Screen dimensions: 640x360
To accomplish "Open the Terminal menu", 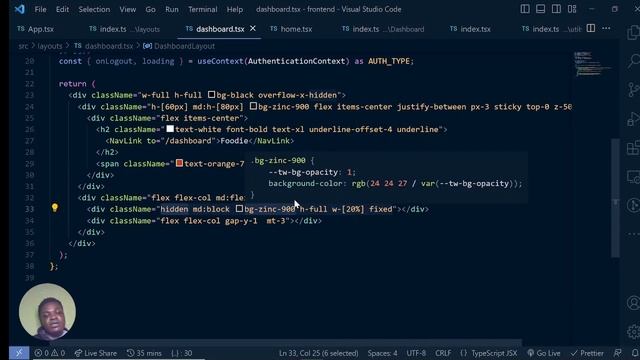I will (202, 9).
